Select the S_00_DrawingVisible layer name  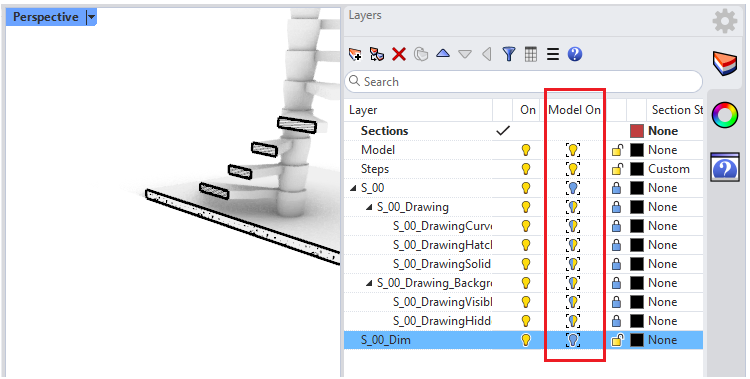pos(442,302)
